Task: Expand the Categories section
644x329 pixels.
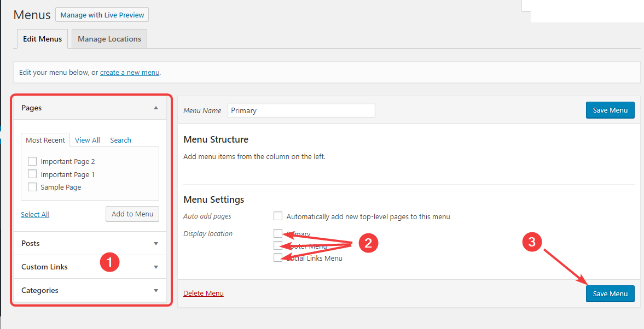Action: 156,291
